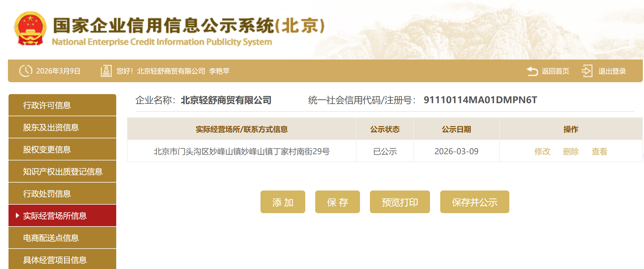Click the 公示日期 column header
The width and height of the screenshot is (644, 269).
tap(456, 129)
